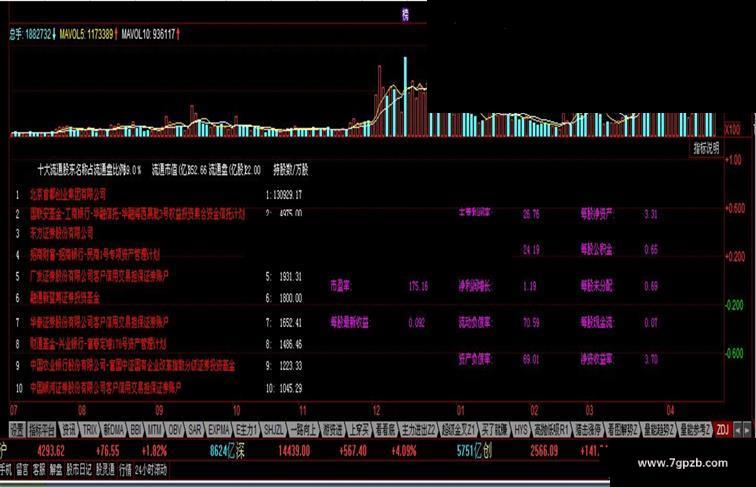Select the E主力1 indicator tab

point(247,430)
